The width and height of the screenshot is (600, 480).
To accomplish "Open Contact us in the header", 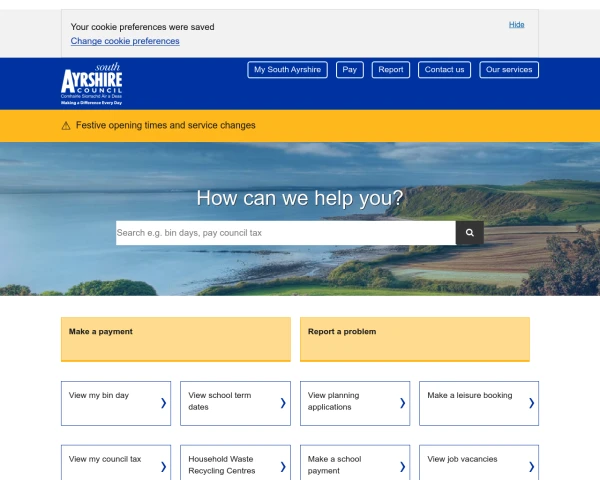I will tap(444, 70).
